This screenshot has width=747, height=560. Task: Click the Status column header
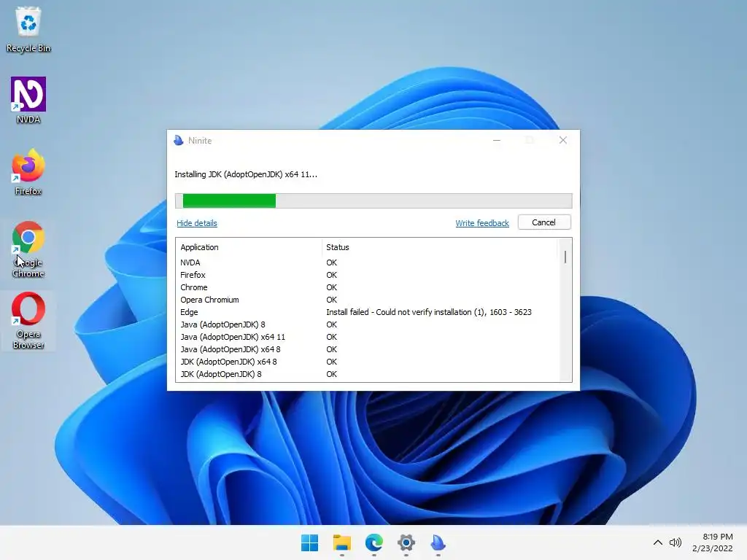(x=439, y=247)
